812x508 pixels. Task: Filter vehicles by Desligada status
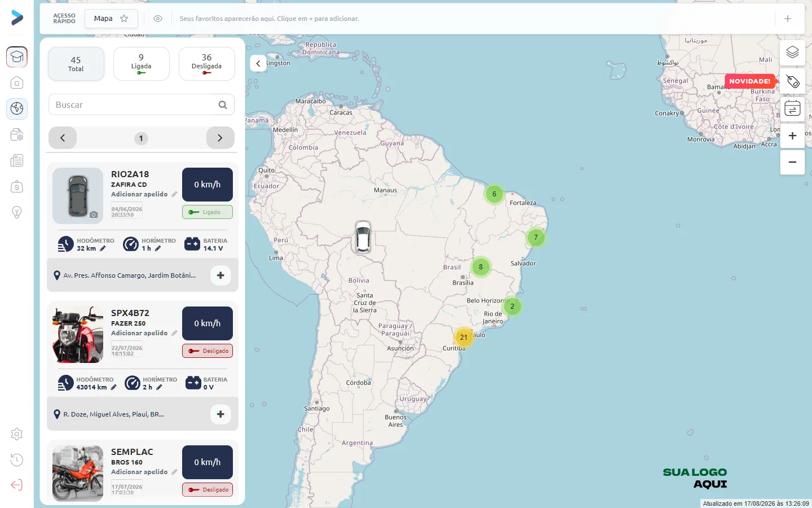click(207, 64)
